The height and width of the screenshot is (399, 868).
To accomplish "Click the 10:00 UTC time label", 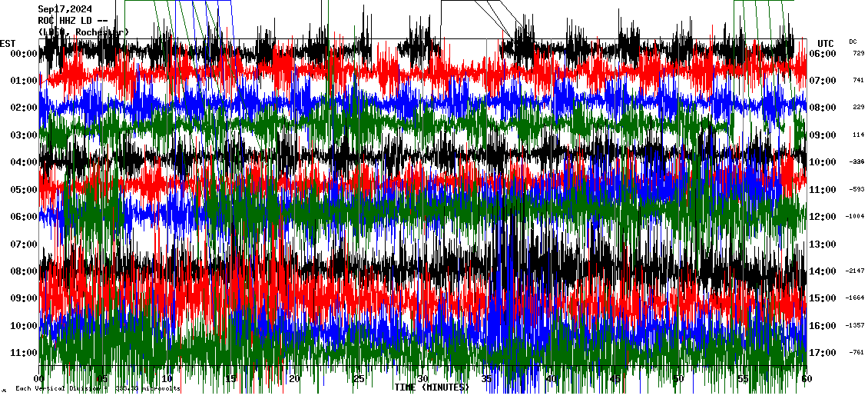I will click(824, 162).
